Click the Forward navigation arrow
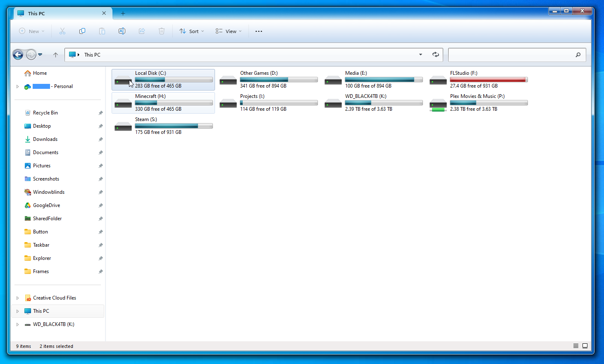This screenshot has width=604, height=364. click(x=31, y=55)
